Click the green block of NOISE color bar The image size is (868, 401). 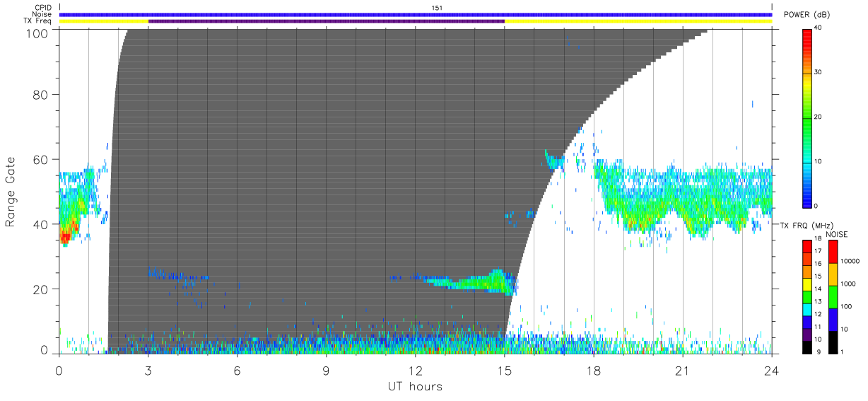pyautogui.click(x=832, y=296)
